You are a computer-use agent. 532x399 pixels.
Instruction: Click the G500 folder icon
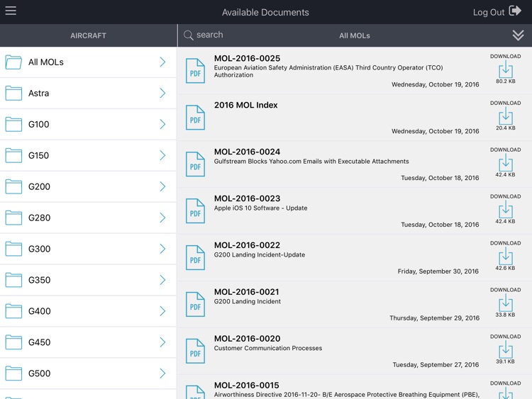13,373
